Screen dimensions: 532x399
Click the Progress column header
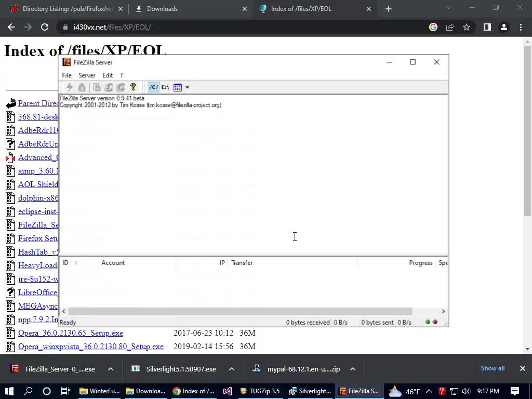click(x=396, y=263)
